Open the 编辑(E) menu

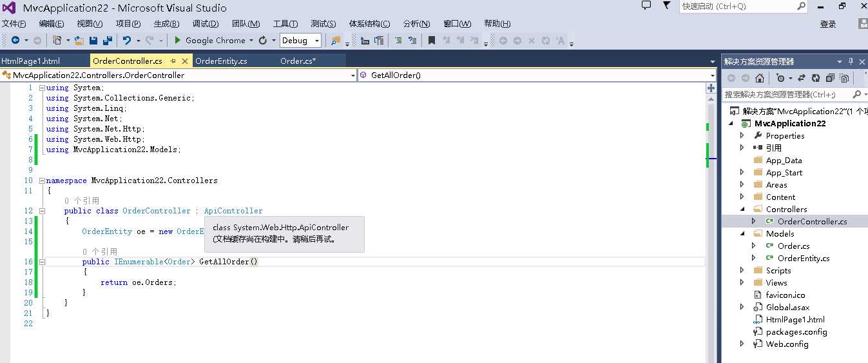(52, 24)
